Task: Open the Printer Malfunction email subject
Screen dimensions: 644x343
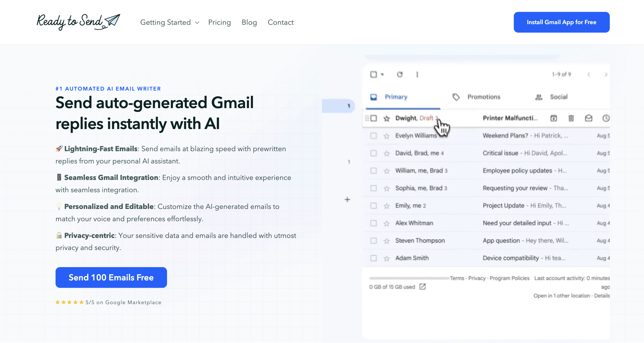Action: pyautogui.click(x=510, y=118)
